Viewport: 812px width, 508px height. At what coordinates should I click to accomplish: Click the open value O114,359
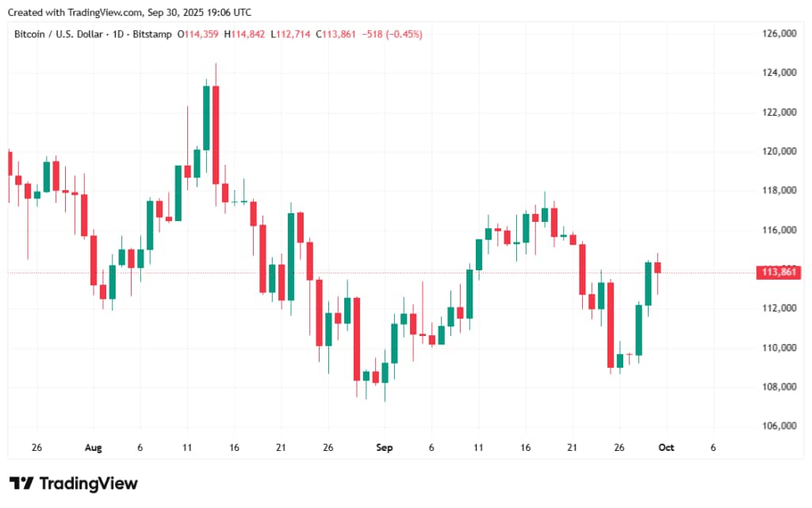pyautogui.click(x=198, y=34)
